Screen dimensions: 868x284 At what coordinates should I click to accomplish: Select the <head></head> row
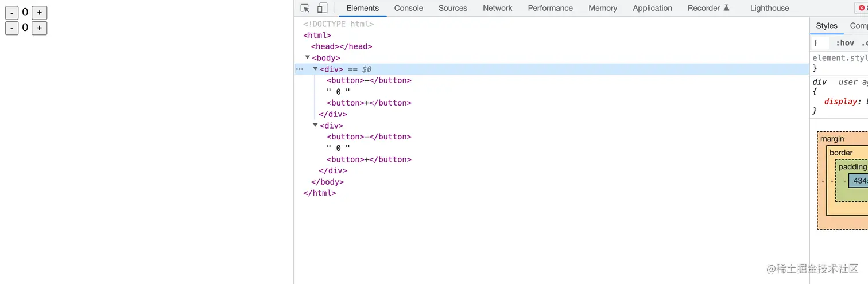342,46
